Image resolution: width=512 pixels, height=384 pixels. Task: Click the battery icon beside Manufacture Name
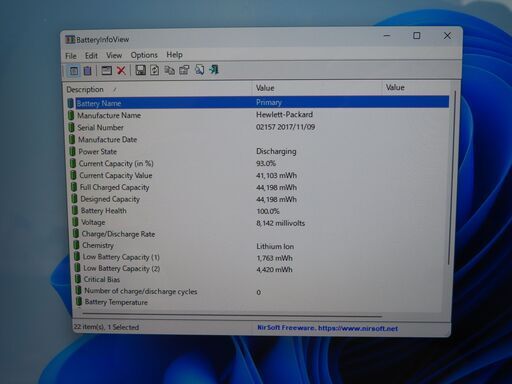(71, 115)
